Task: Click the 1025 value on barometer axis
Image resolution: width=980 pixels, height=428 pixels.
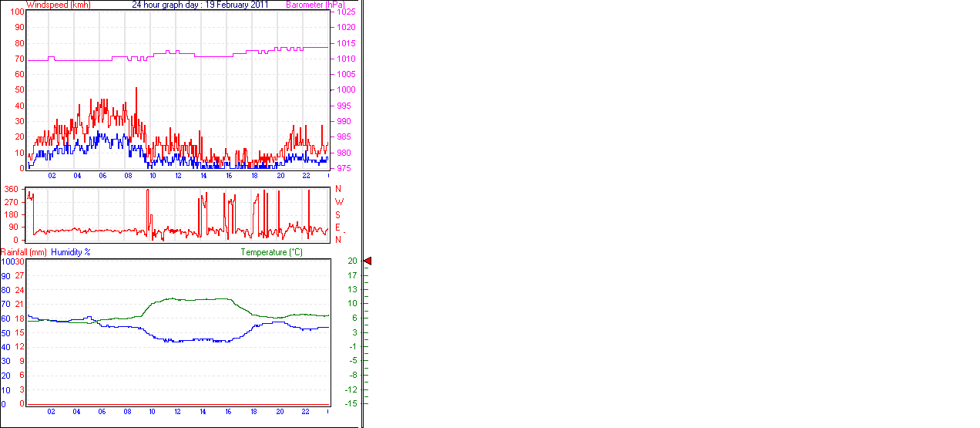Action: [345, 12]
